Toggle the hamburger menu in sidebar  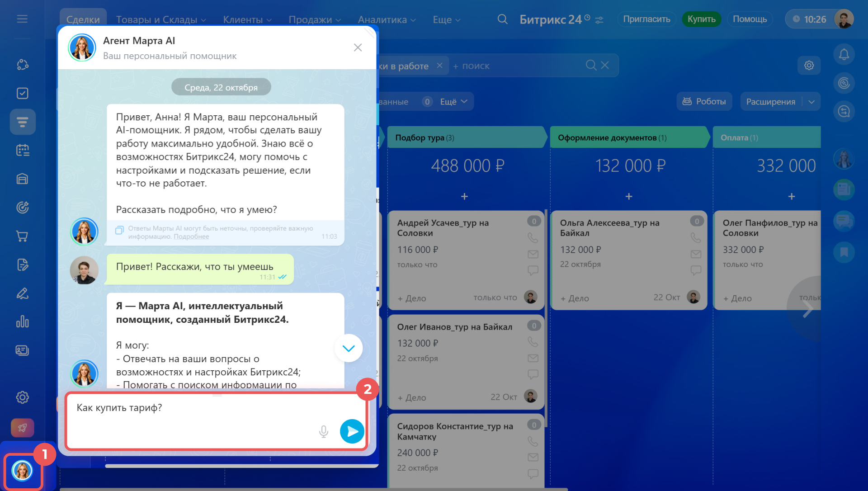click(x=22, y=19)
